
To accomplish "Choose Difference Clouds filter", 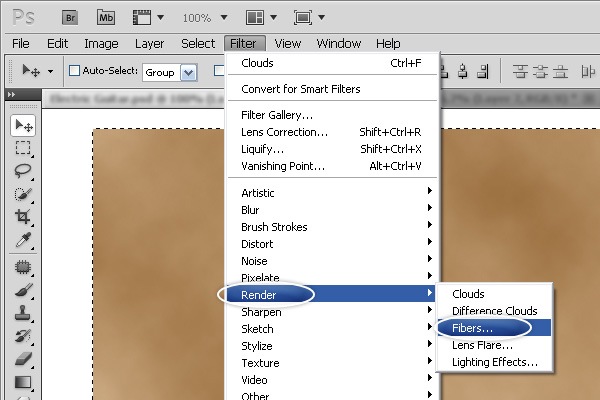I will [494, 311].
